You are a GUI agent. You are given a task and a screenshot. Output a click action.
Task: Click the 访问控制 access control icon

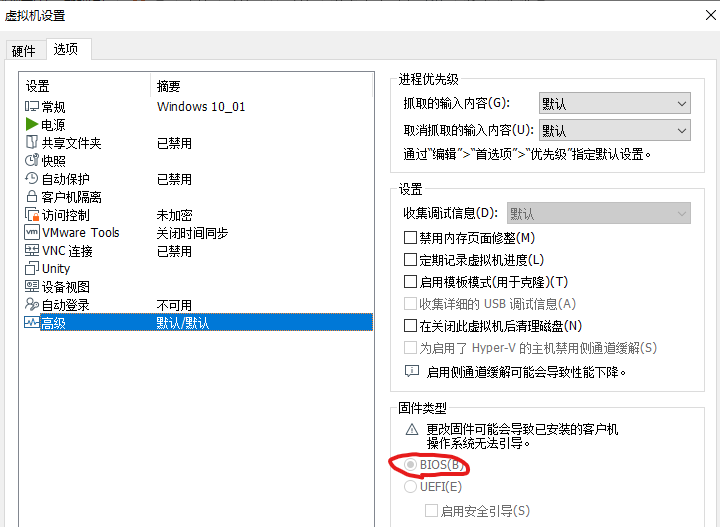[x=32, y=214]
